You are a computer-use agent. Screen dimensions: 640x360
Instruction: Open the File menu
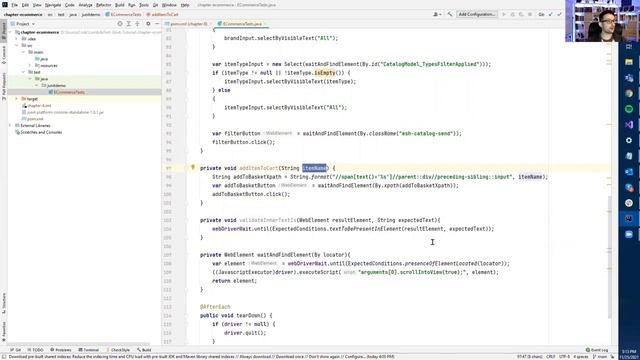[x=14, y=5]
